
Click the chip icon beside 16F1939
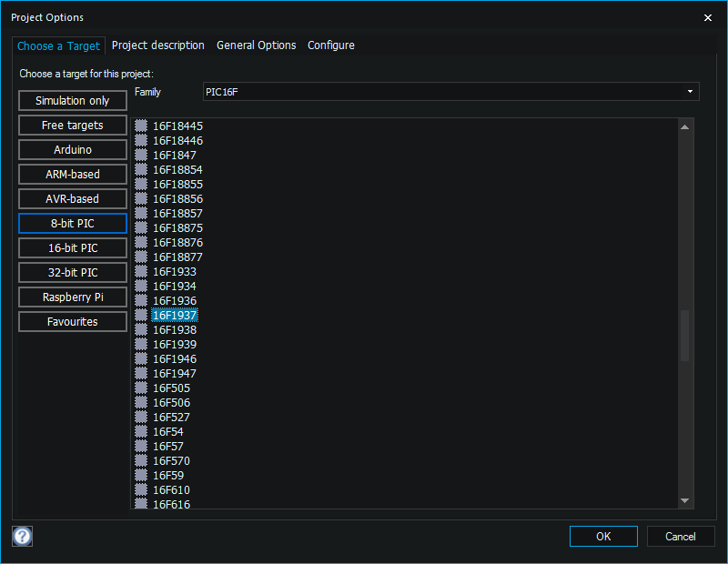pyautogui.click(x=141, y=345)
